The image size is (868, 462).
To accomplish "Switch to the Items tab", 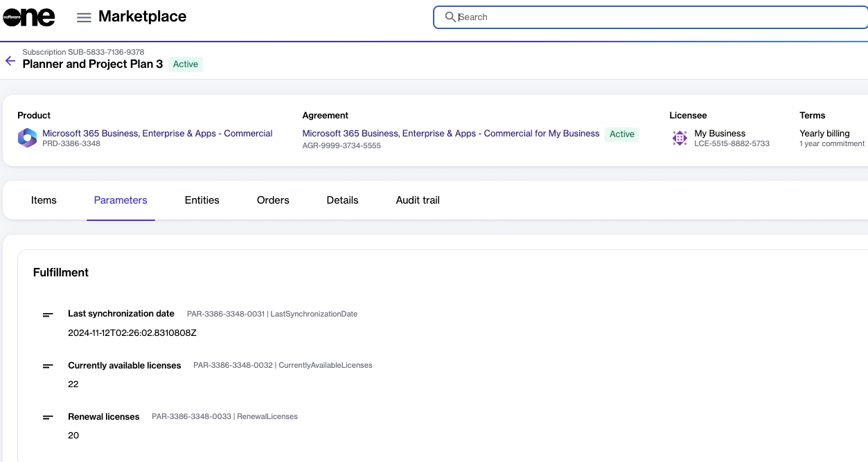I will click(44, 200).
